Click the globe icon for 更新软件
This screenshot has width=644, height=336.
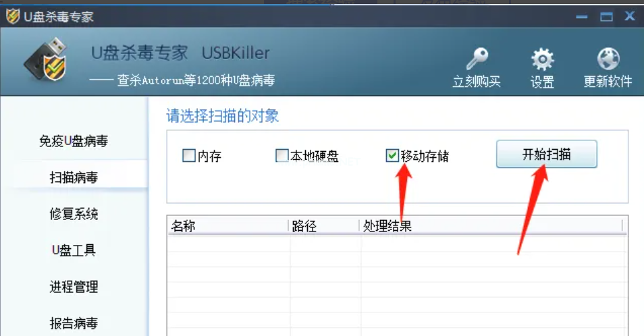pos(608,59)
